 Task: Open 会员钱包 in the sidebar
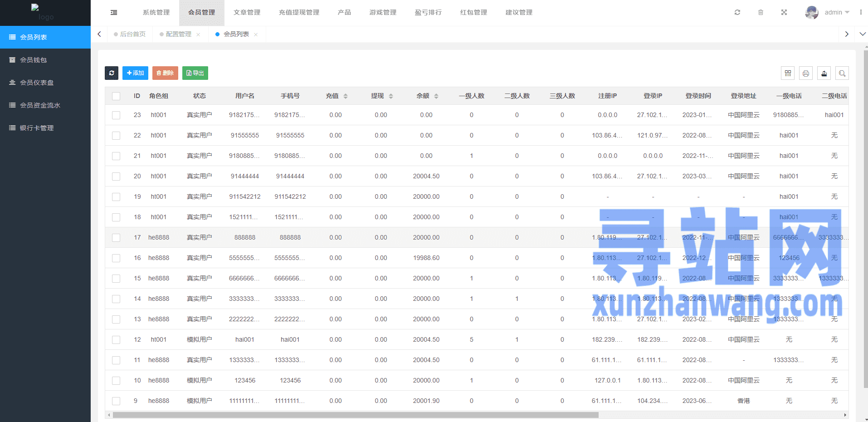pos(34,60)
